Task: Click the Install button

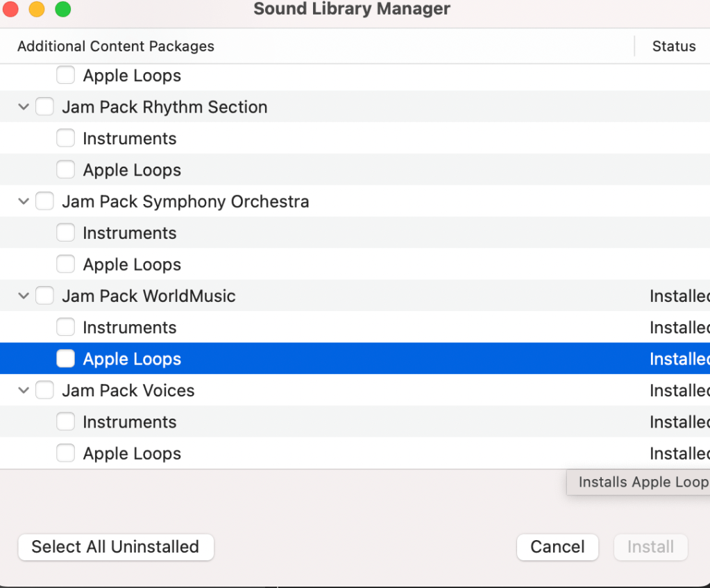Action: (650, 547)
